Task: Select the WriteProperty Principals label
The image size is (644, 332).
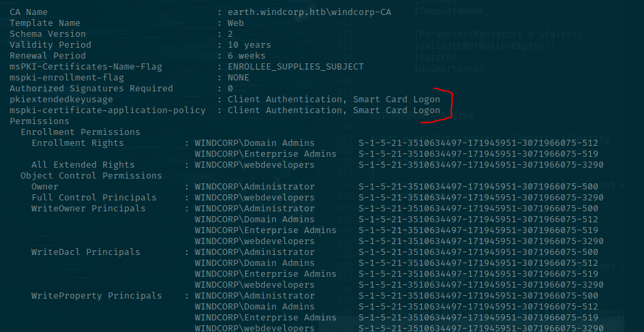Action: tap(97, 296)
